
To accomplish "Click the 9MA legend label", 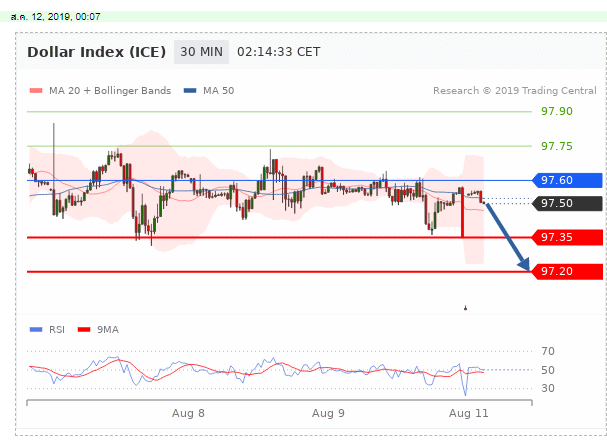I will 108,330.
